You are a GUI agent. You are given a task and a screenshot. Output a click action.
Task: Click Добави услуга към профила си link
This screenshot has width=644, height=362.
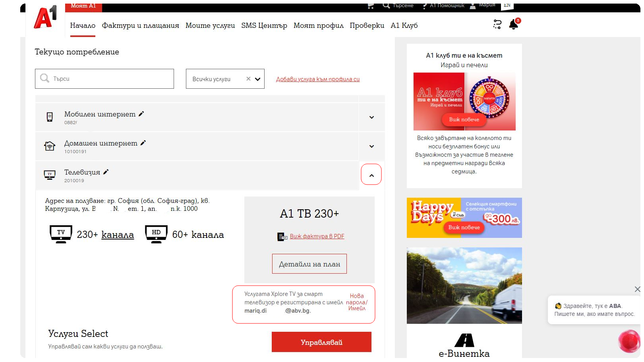pos(318,79)
